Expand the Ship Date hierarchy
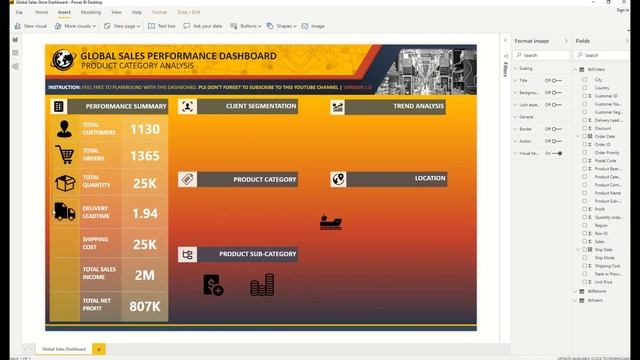 [x=578, y=249]
